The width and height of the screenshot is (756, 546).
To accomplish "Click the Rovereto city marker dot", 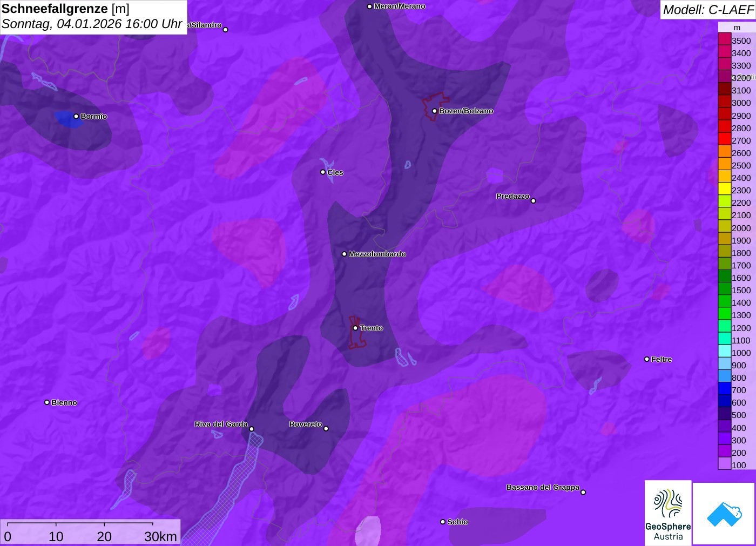I will (326, 429).
